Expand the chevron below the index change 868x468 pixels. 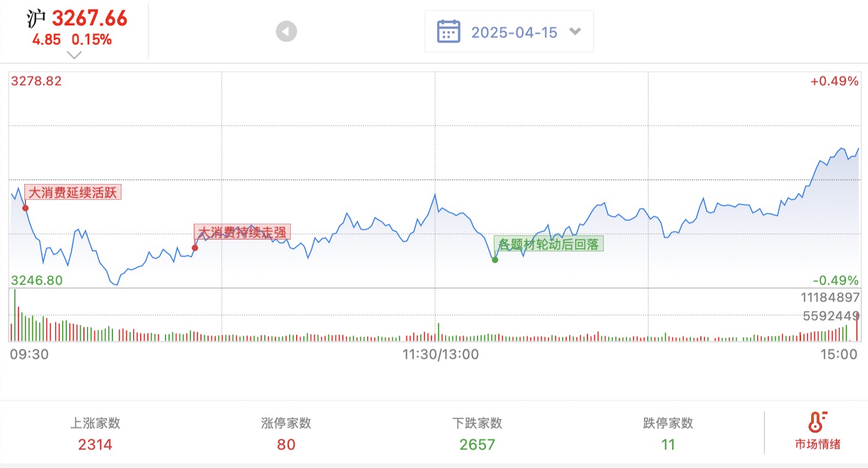[x=74, y=55]
